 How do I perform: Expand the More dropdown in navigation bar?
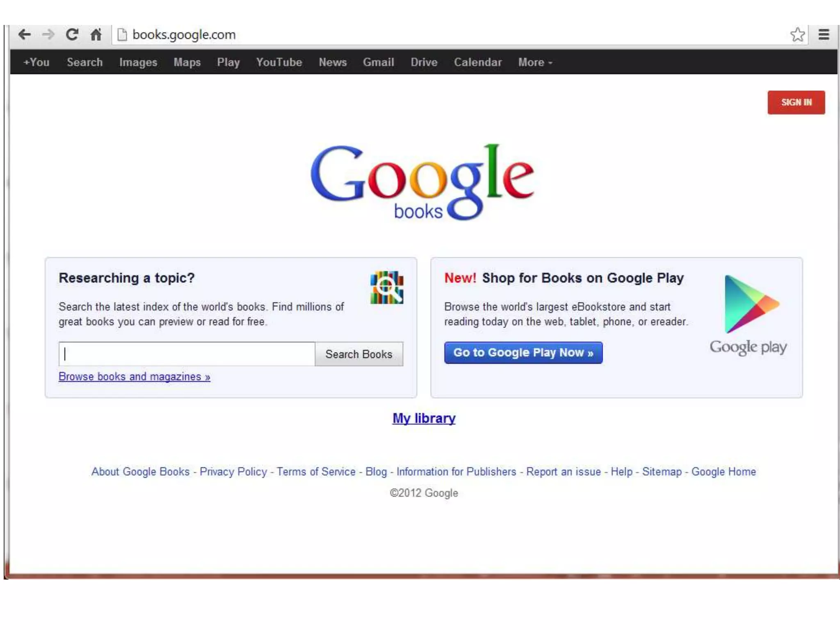click(535, 62)
